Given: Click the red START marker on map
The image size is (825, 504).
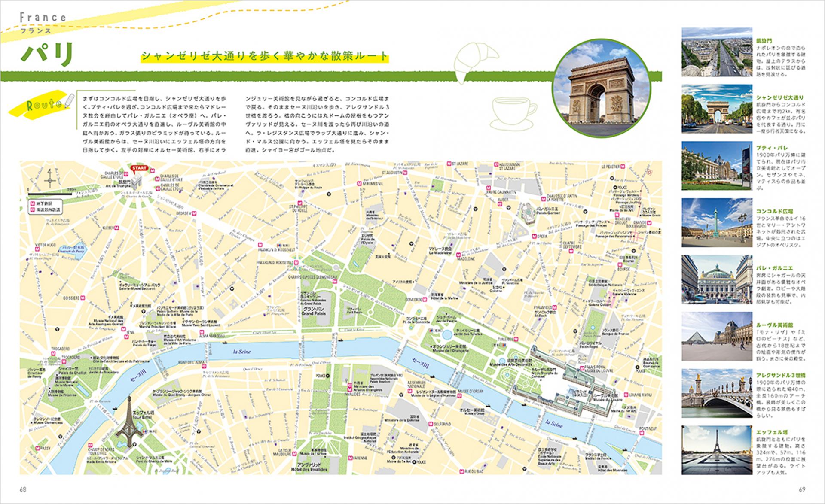Looking at the screenshot, I should point(139,168).
